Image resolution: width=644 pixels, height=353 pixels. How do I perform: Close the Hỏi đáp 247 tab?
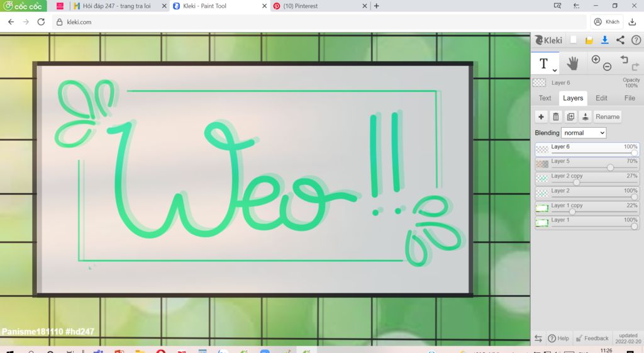[164, 6]
